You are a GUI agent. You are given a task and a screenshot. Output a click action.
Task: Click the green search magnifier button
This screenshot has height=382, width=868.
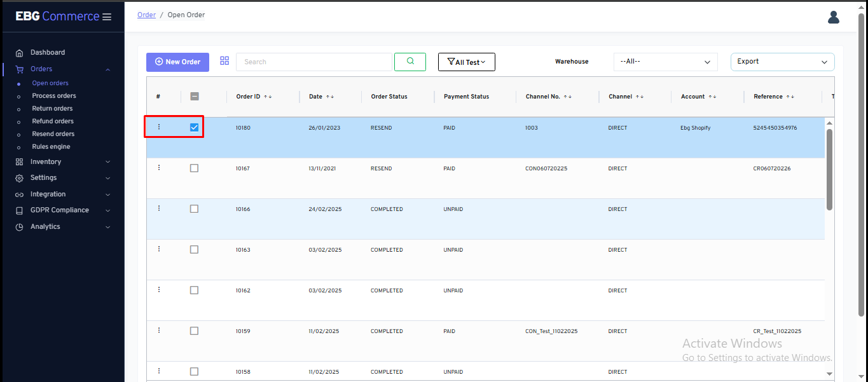point(410,62)
